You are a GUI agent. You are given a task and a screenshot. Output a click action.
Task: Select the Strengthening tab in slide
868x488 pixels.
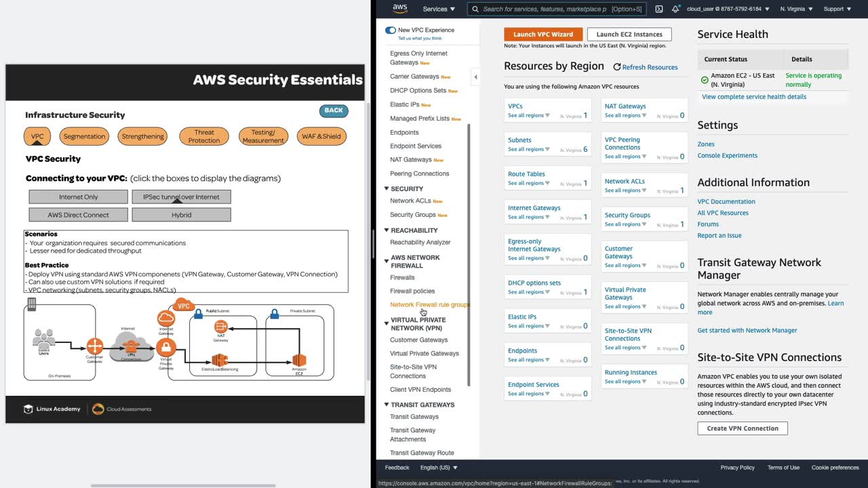(142, 136)
